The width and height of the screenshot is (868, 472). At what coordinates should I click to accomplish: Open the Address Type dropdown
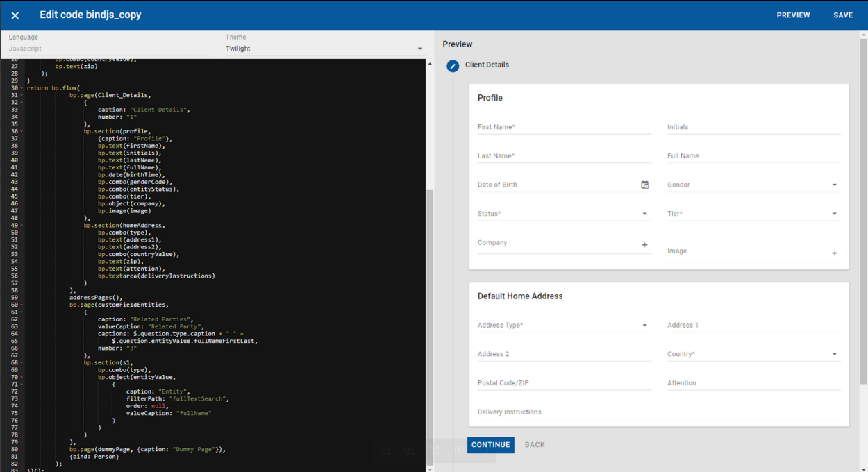click(644, 326)
